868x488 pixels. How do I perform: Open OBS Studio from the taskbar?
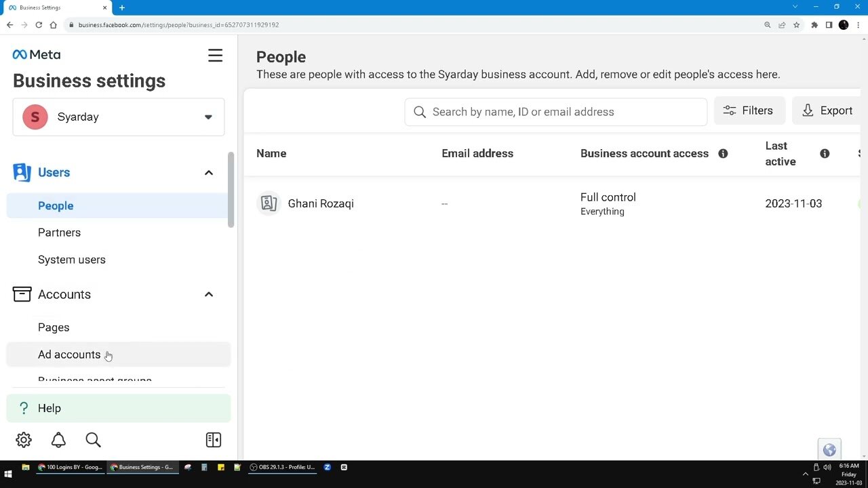pyautogui.click(x=283, y=467)
